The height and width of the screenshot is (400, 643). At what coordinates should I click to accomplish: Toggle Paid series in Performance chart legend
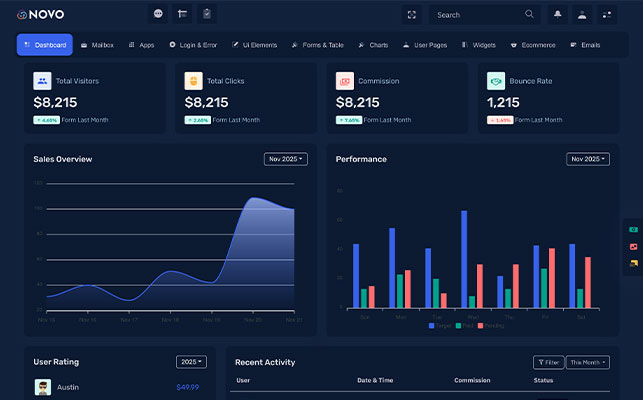pos(464,326)
